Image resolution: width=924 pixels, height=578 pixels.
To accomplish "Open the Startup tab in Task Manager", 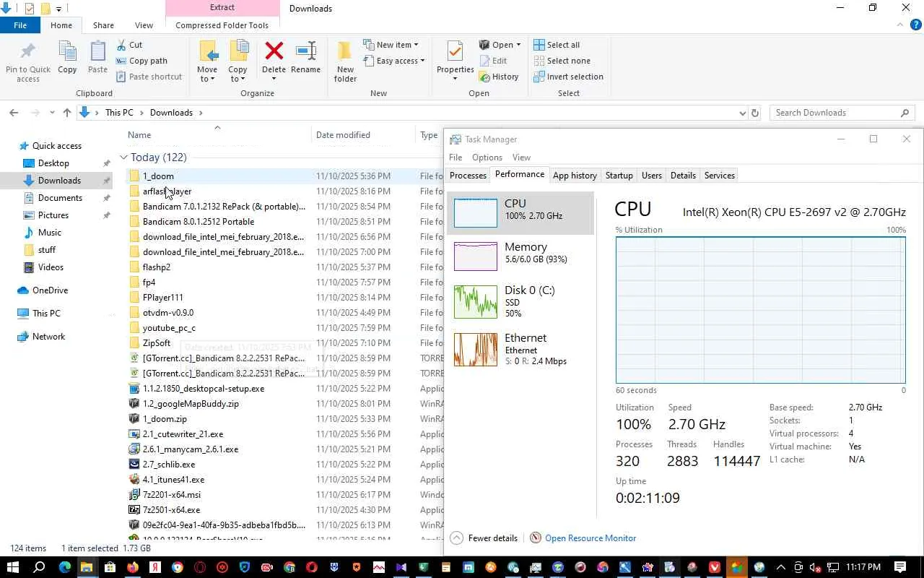I will [x=619, y=176].
